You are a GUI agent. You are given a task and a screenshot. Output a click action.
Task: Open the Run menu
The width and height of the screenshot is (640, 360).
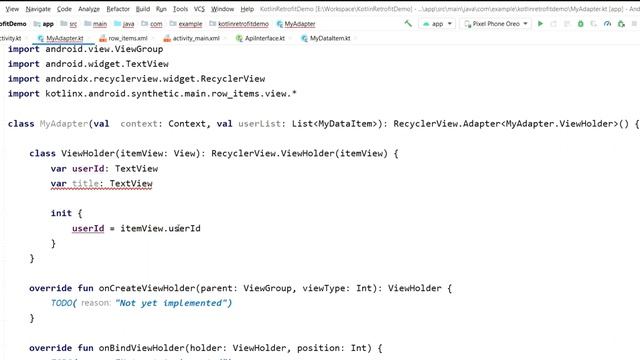(161, 9)
